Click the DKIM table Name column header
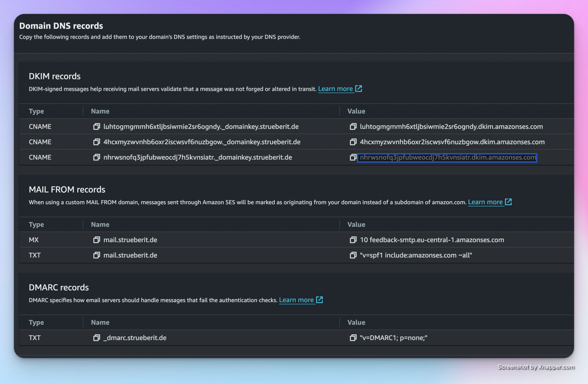Image resolution: width=588 pixels, height=384 pixels. point(100,111)
